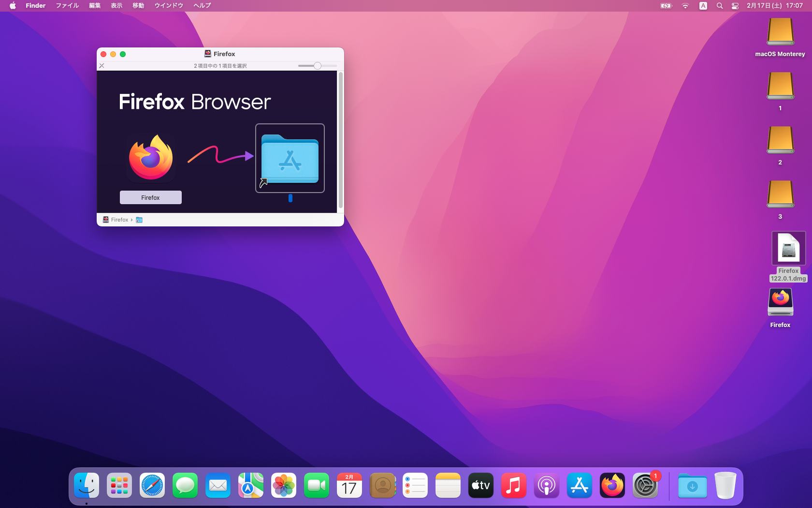Click the input source A icon in the menu bar

pos(703,6)
